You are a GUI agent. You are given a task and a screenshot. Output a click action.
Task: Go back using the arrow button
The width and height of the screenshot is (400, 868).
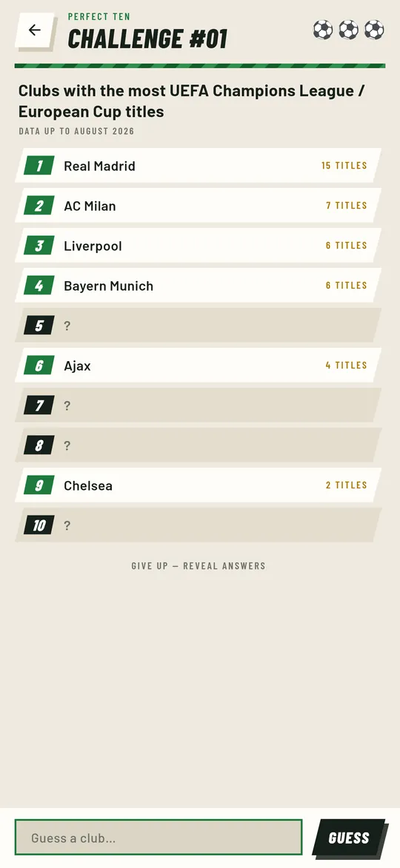pos(34,30)
